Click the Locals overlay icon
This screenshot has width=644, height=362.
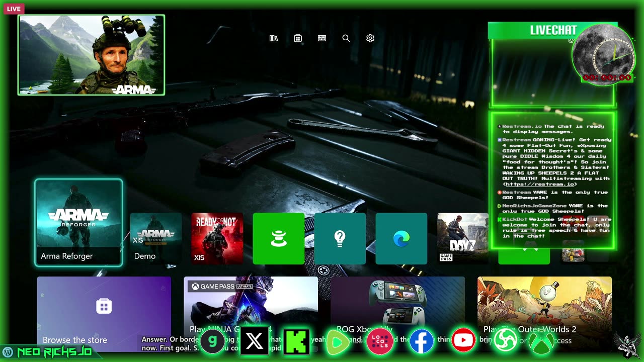(x=379, y=341)
